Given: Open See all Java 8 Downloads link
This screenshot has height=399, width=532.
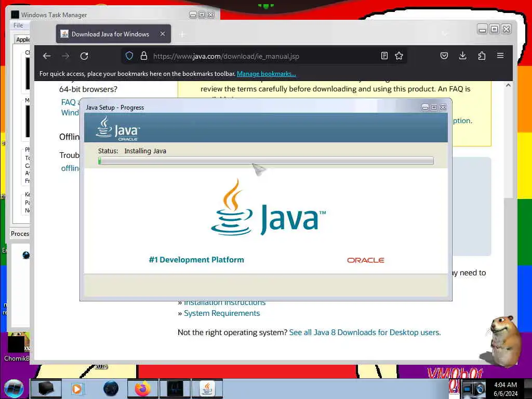Looking at the screenshot, I should pos(365,332).
